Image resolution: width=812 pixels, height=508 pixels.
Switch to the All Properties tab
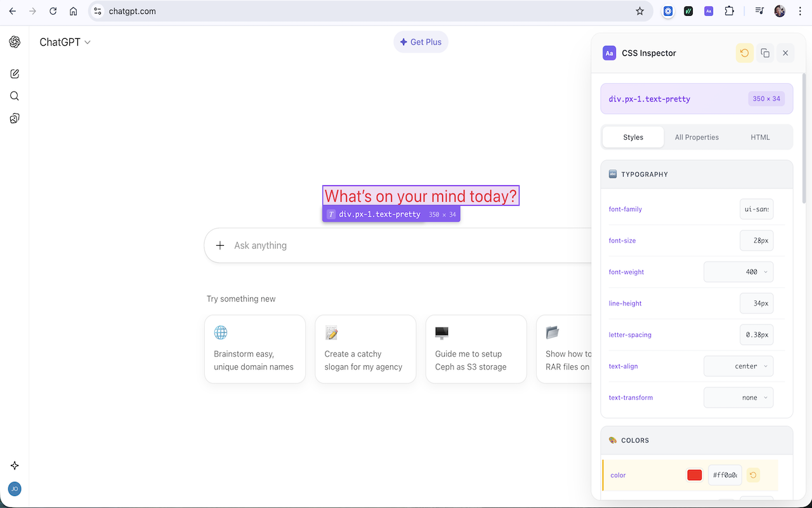coord(697,137)
